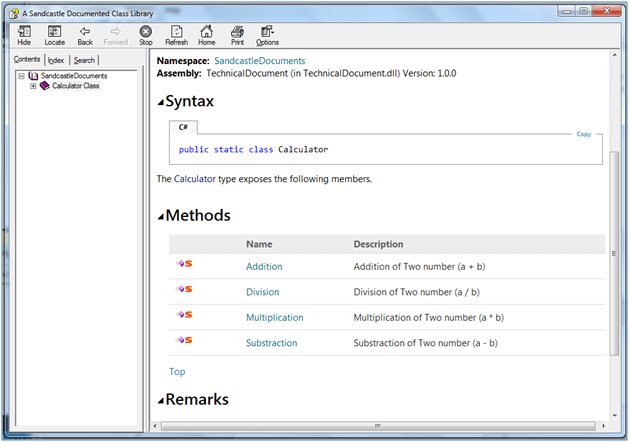Click the purple Calculator Class book icon
The height and width of the screenshot is (442, 630).
click(x=45, y=86)
